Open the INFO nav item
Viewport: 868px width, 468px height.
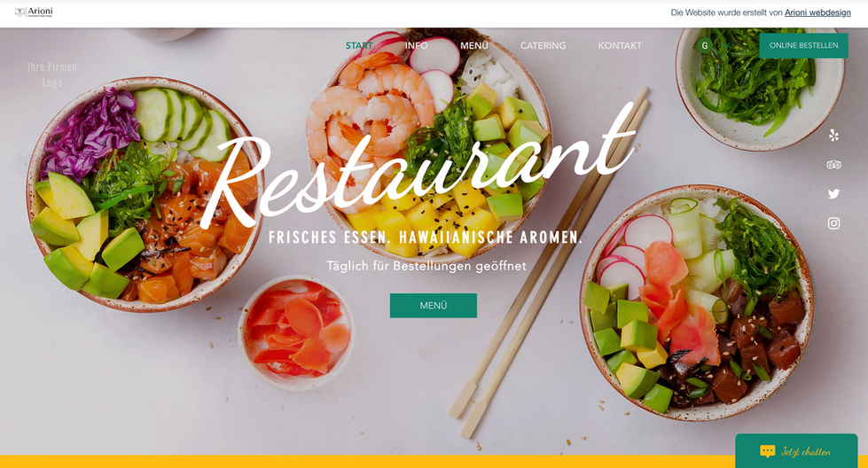pos(417,45)
